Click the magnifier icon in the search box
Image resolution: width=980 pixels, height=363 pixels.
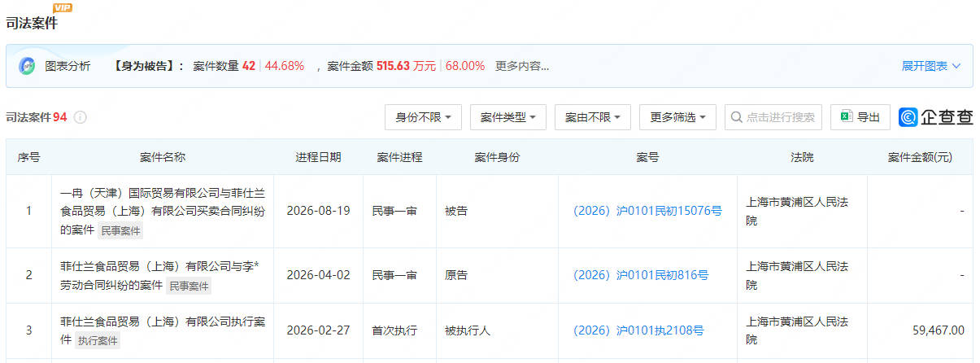736,117
